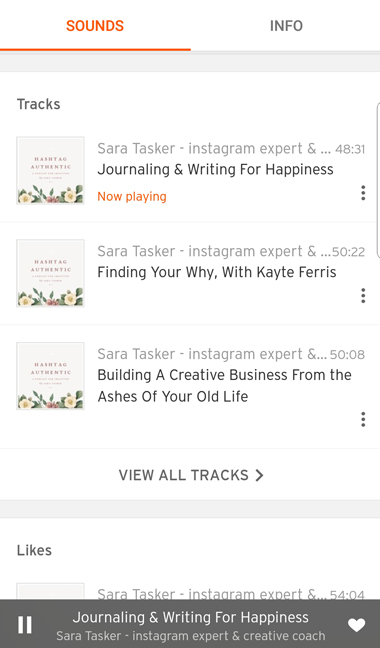Open liked track with 54:04 duration

click(190, 591)
